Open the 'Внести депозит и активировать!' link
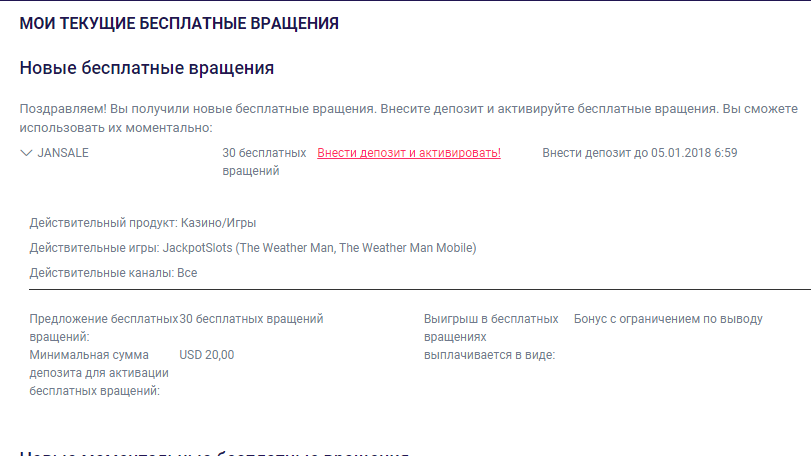The image size is (811, 456). click(x=409, y=153)
